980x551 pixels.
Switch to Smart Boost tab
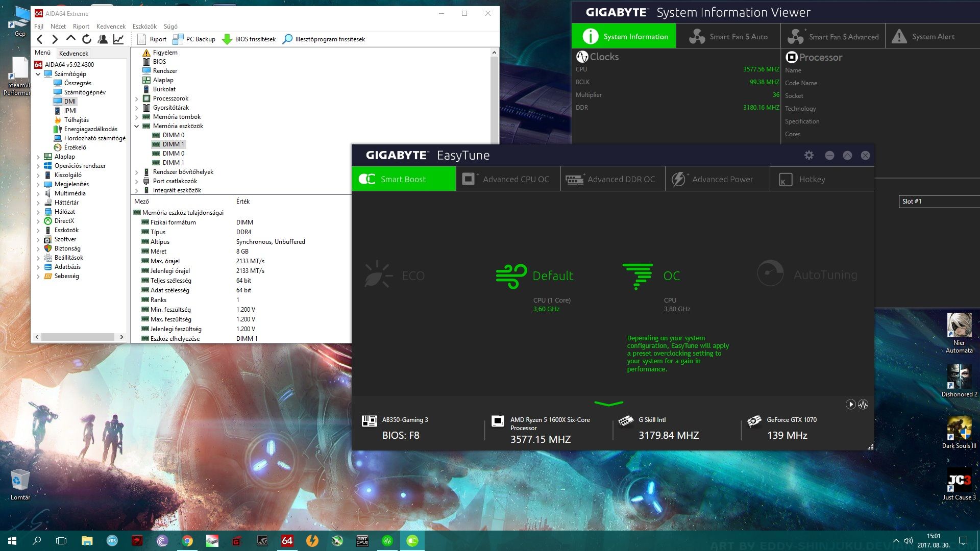404,179
